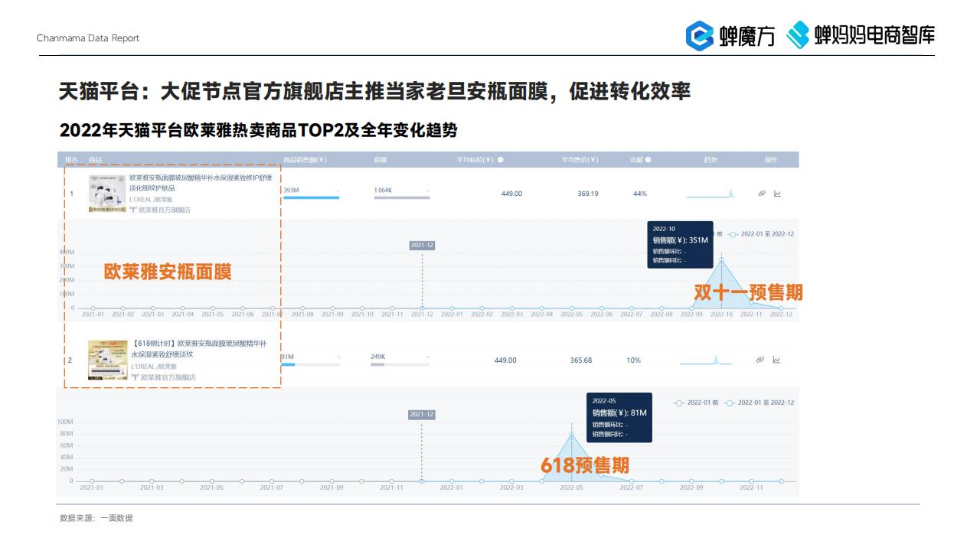This screenshot has height=551, width=980.
Task: Click the 1064K volume bar for product 1
Action: (401, 197)
